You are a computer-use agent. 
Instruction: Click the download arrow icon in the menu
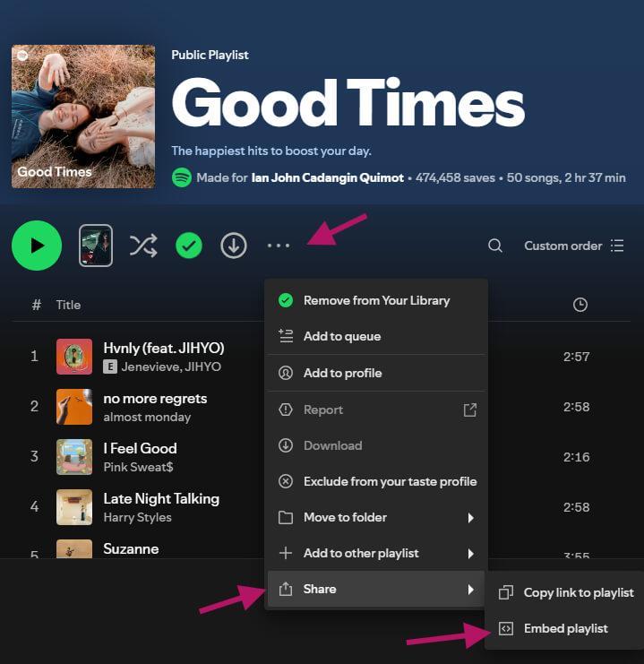(286, 445)
